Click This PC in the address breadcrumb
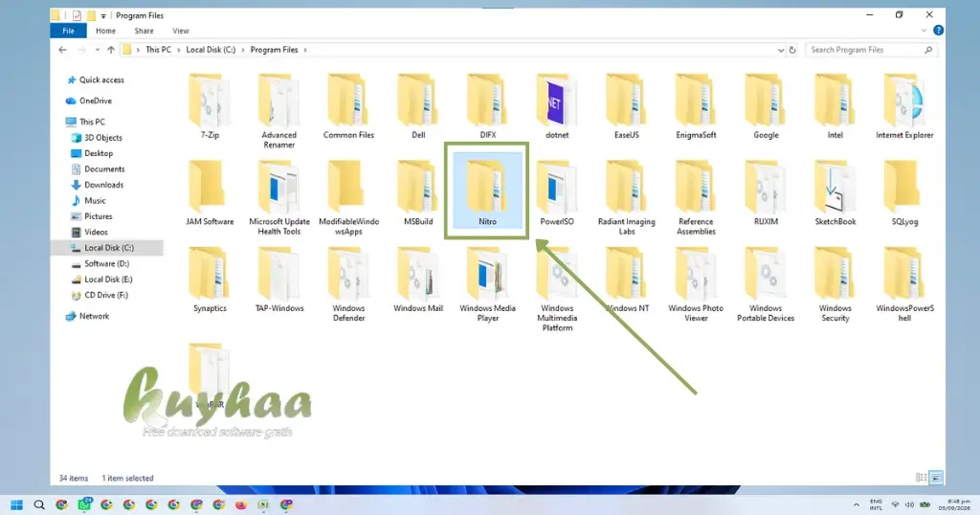Viewport: 980px width, 515px height. (158, 50)
